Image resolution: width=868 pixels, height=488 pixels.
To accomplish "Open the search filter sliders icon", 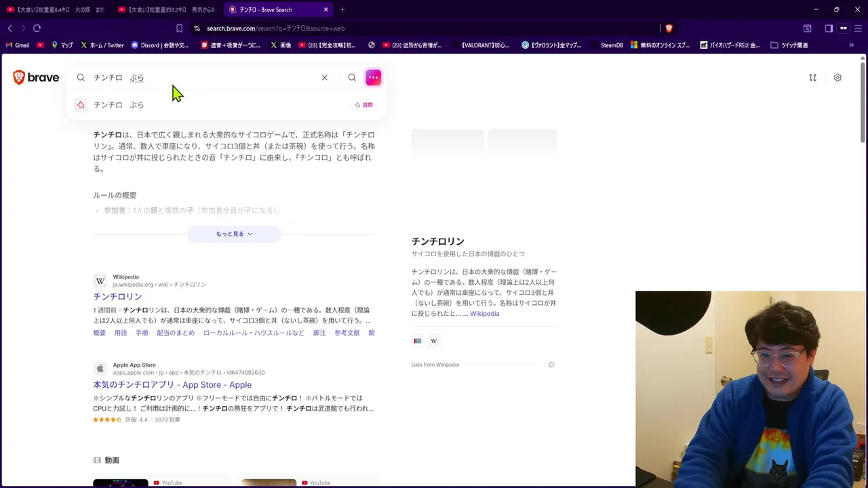I will 812,77.
